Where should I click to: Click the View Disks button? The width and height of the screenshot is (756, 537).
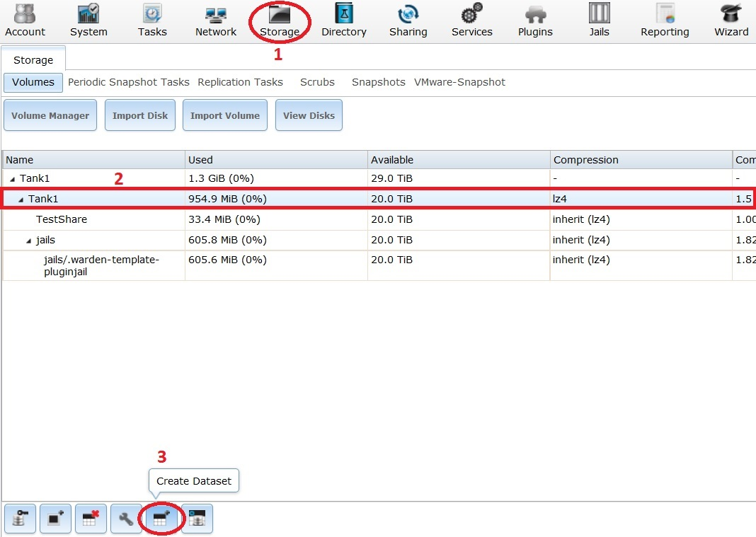309,115
